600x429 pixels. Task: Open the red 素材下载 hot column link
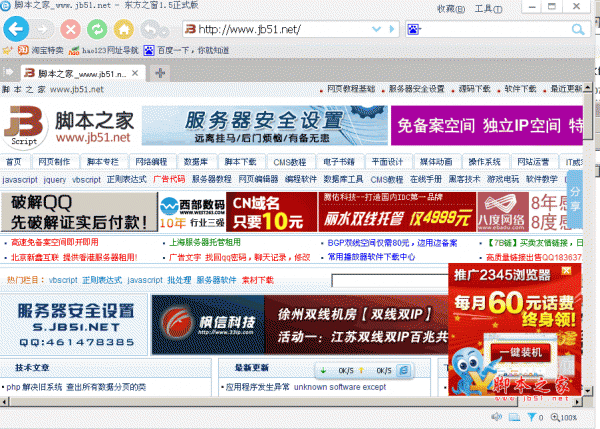point(258,280)
